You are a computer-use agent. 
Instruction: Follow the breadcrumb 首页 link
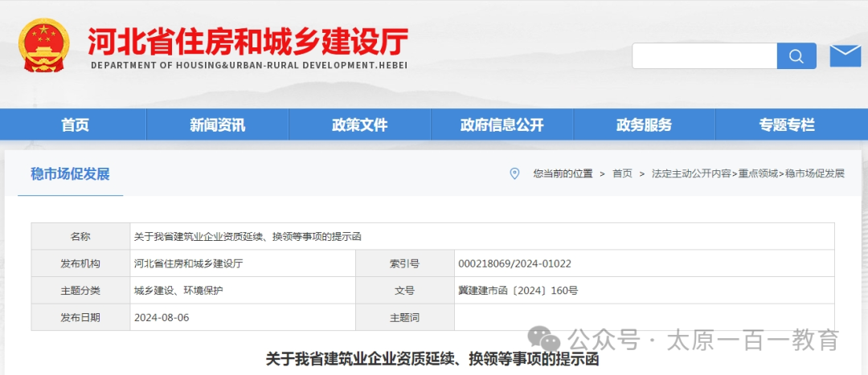click(x=621, y=173)
